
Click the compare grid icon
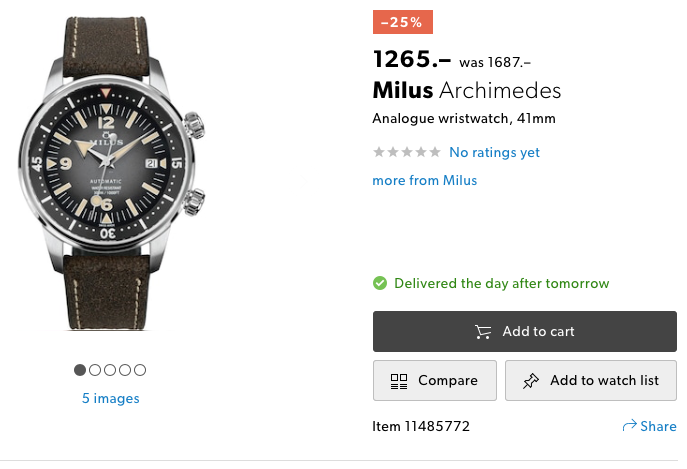tap(399, 381)
